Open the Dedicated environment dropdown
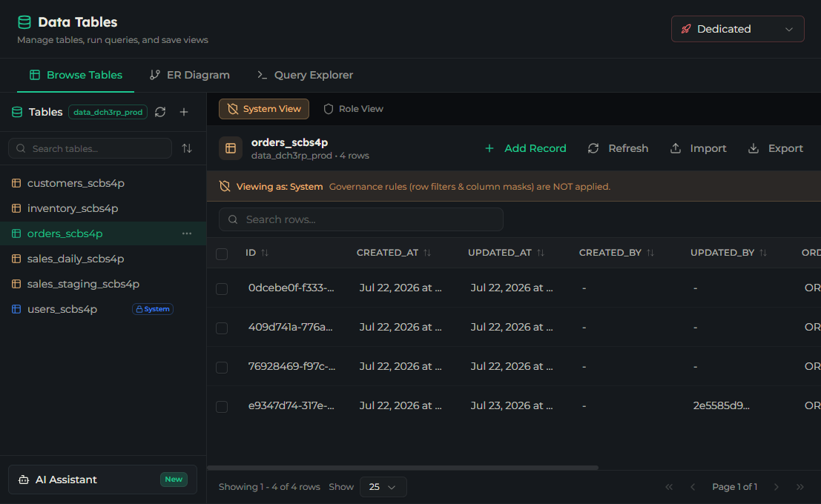821x504 pixels. click(738, 29)
